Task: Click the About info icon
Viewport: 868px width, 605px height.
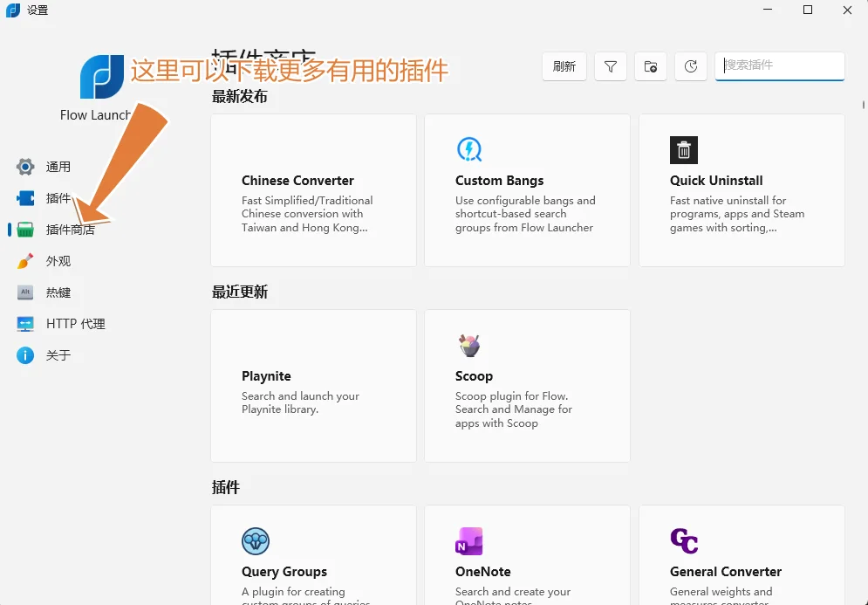Action: click(25, 355)
